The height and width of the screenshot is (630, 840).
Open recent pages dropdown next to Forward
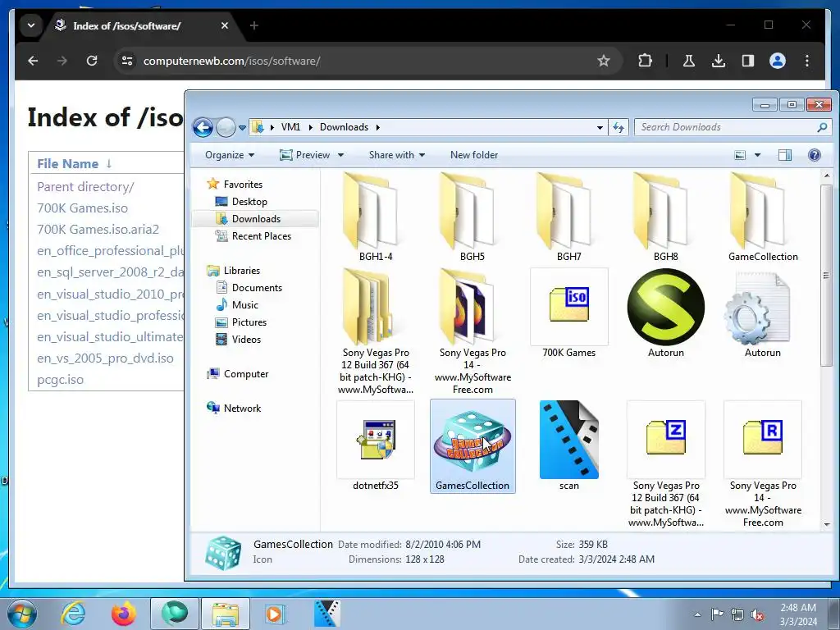tap(242, 128)
